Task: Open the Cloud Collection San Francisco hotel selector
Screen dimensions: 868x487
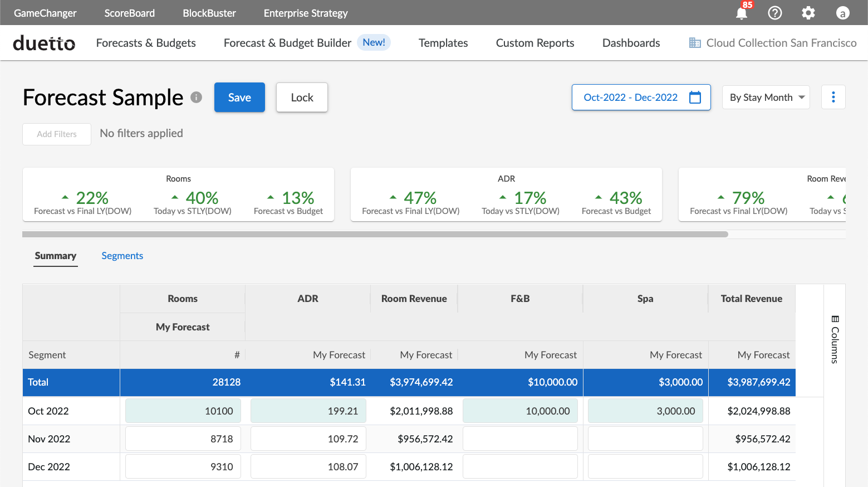Action: pyautogui.click(x=773, y=43)
